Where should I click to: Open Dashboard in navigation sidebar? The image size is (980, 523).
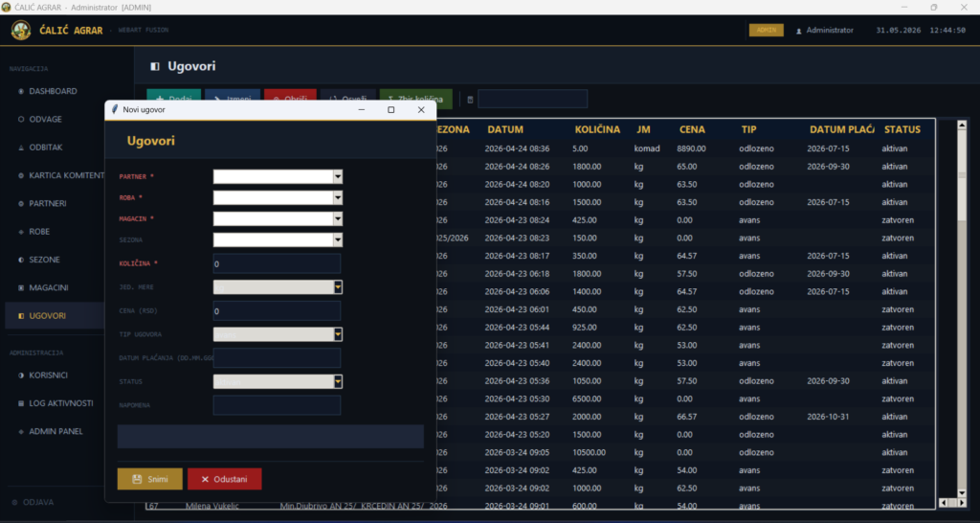pyautogui.click(x=54, y=91)
